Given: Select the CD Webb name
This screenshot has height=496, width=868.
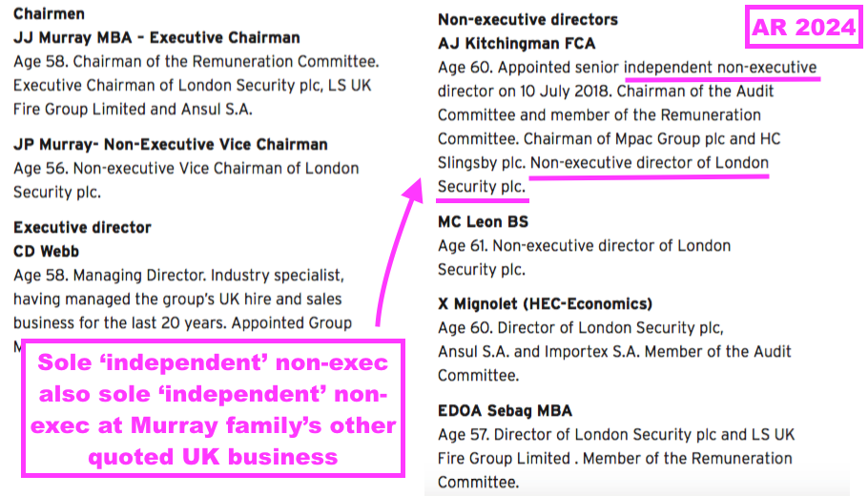Looking at the screenshot, I should click(46, 251).
